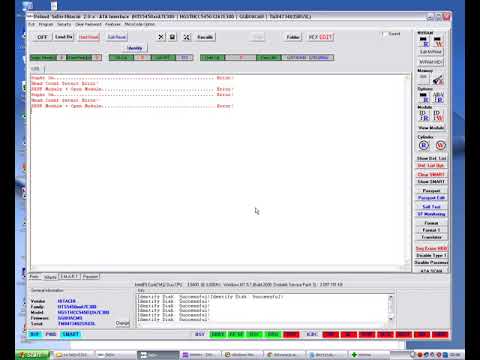480x360 pixels.
Task: Click the vertical scrollbar of identify log
Action: coord(390,308)
